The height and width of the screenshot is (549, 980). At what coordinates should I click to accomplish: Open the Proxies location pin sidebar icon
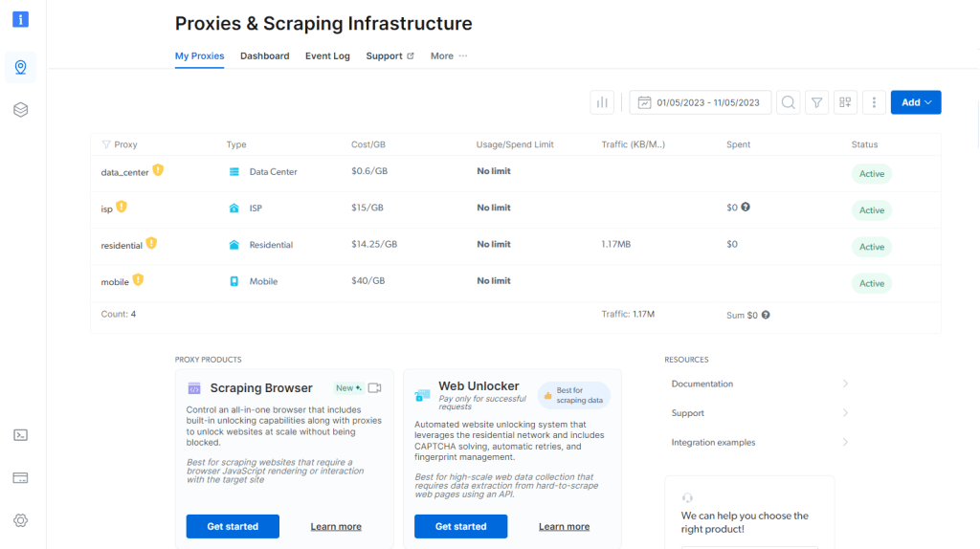pos(21,67)
